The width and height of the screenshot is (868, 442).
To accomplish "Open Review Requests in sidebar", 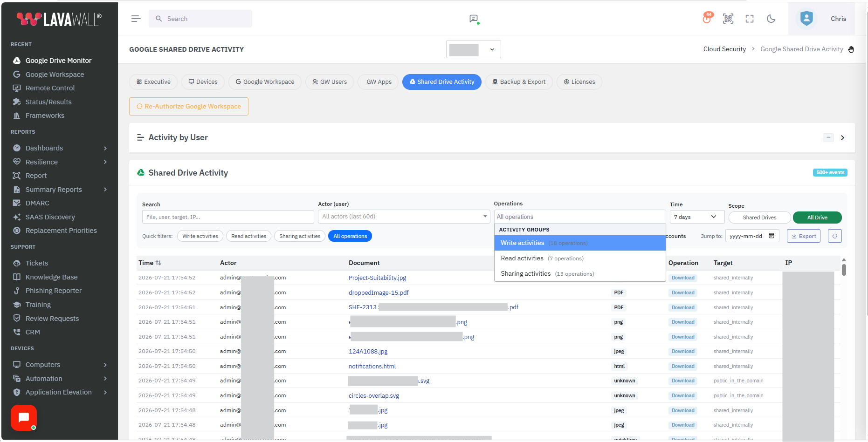I will 52,319.
